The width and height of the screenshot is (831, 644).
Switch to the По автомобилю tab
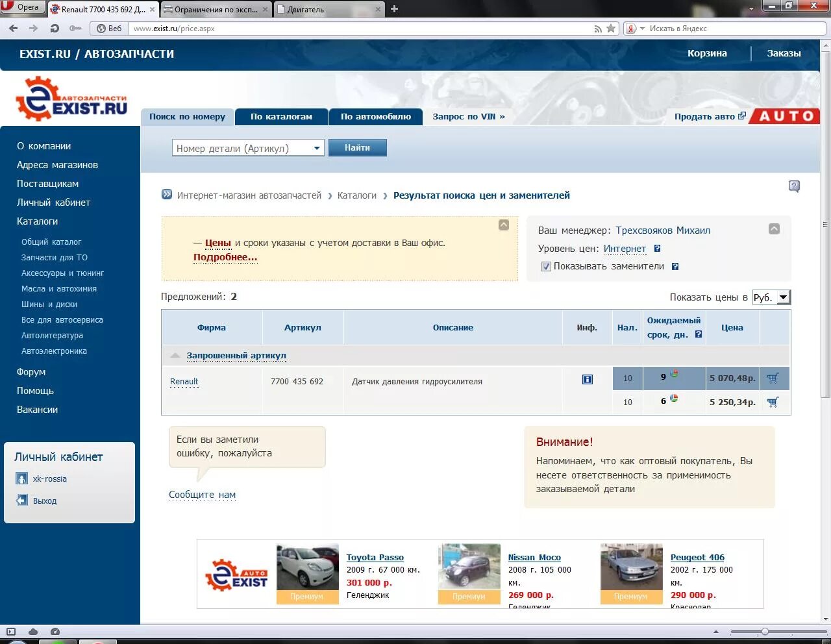376,117
